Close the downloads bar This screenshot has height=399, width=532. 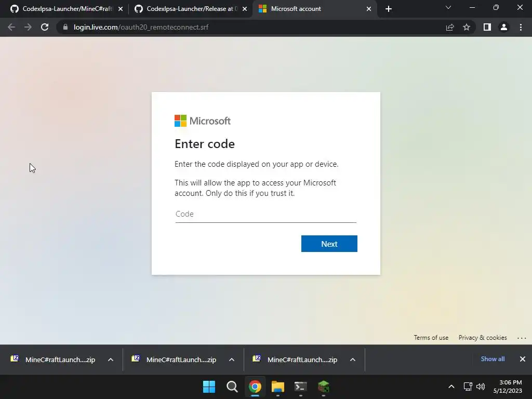coord(523,359)
